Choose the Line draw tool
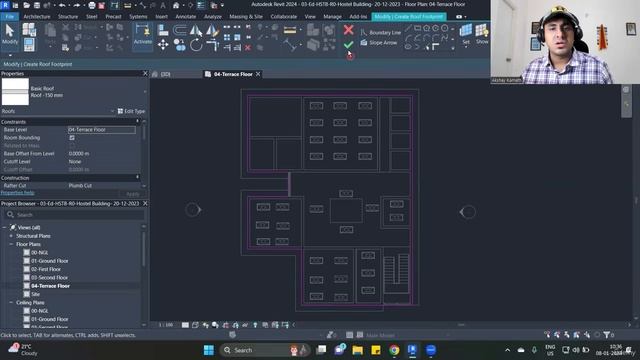The width and height of the screenshot is (640, 360). tap(408, 28)
